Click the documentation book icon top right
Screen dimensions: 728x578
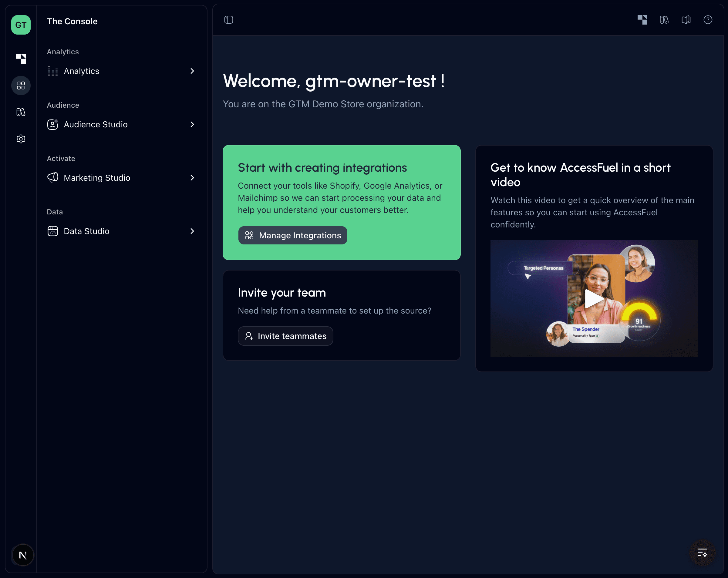pyautogui.click(x=686, y=20)
